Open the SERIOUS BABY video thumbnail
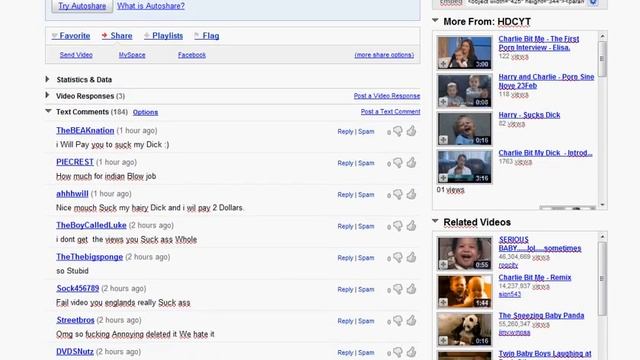This screenshot has height=360, width=640. click(465, 253)
